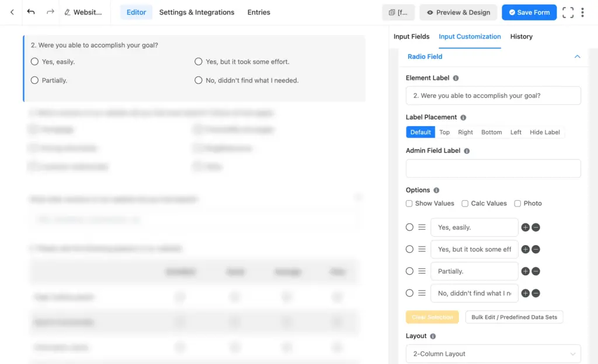The image size is (598, 364).
Task: Add option after "No, didn't find what I n"
Action: (525, 293)
